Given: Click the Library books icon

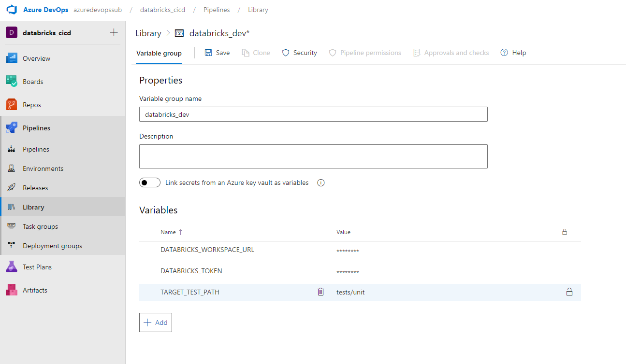Looking at the screenshot, I should tap(12, 207).
